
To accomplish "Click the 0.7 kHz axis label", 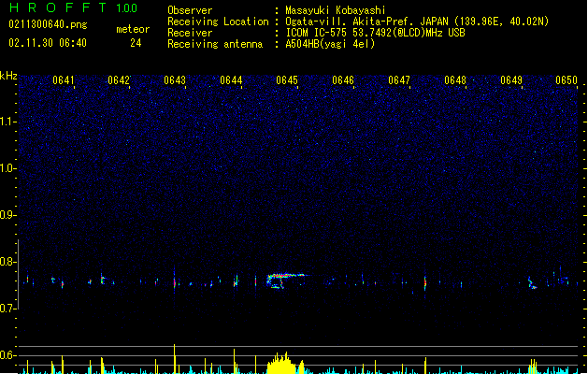I will (7, 309).
